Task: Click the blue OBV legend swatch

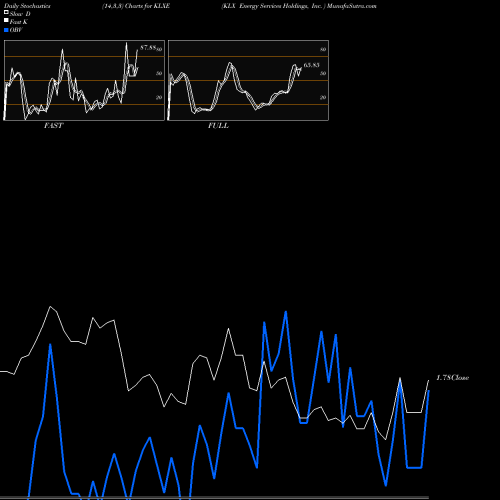Action: pos(6,30)
